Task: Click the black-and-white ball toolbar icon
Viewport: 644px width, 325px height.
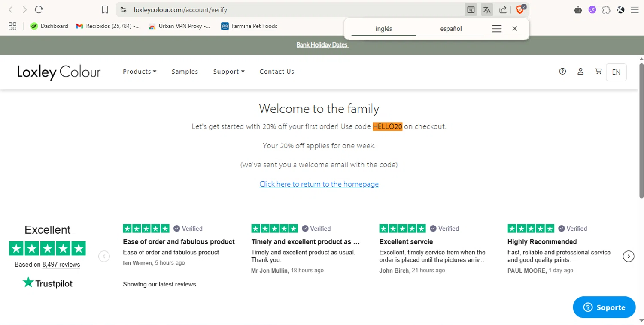Action: pos(620,9)
